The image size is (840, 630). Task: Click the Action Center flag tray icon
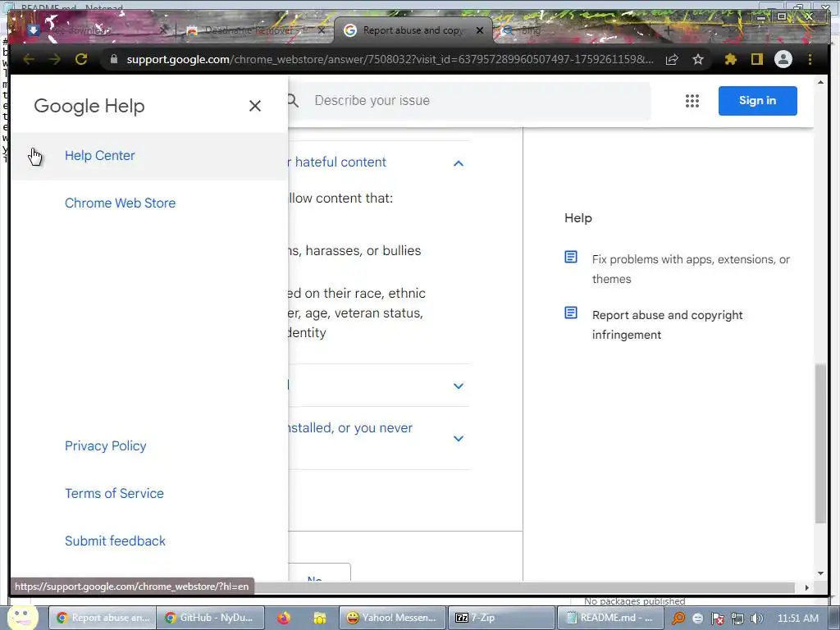(x=717, y=619)
